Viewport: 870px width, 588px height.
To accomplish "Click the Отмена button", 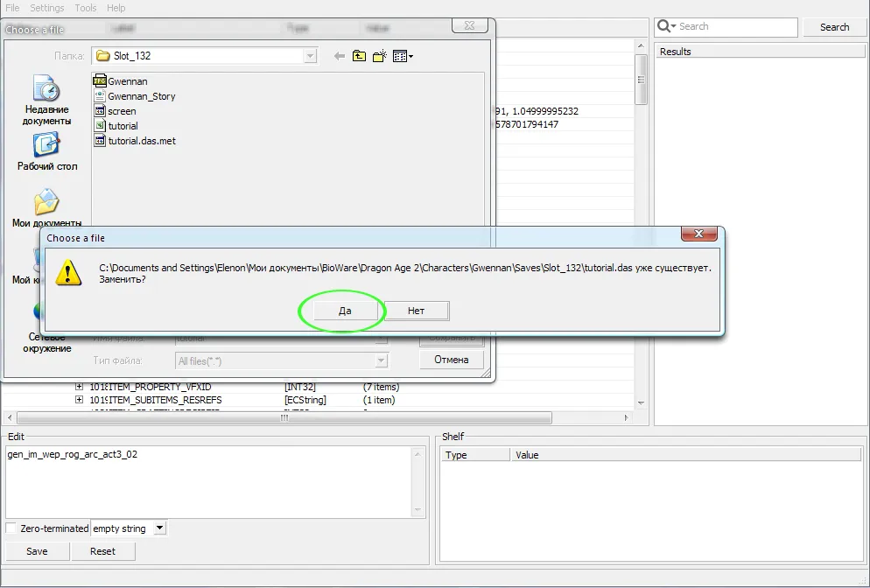I will [451, 360].
